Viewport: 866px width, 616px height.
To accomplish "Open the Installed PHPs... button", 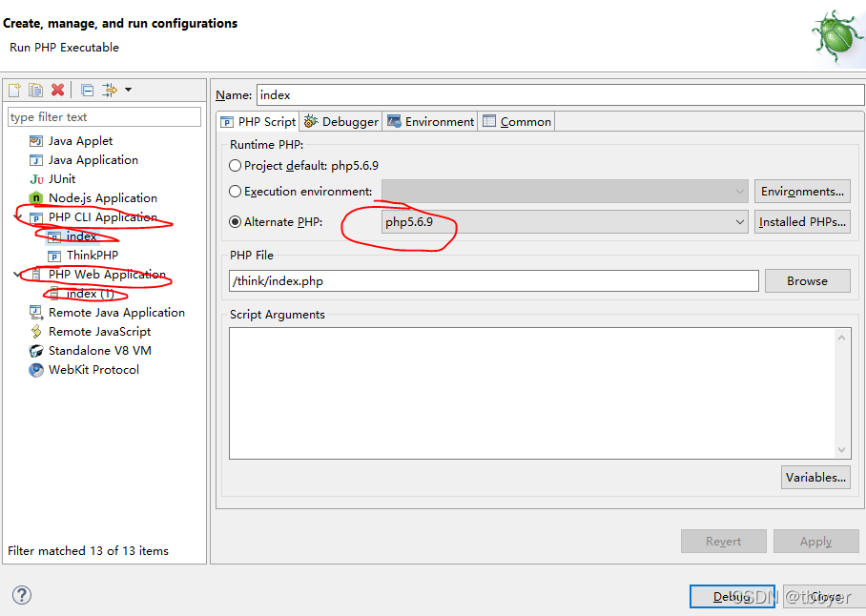I will [x=802, y=222].
